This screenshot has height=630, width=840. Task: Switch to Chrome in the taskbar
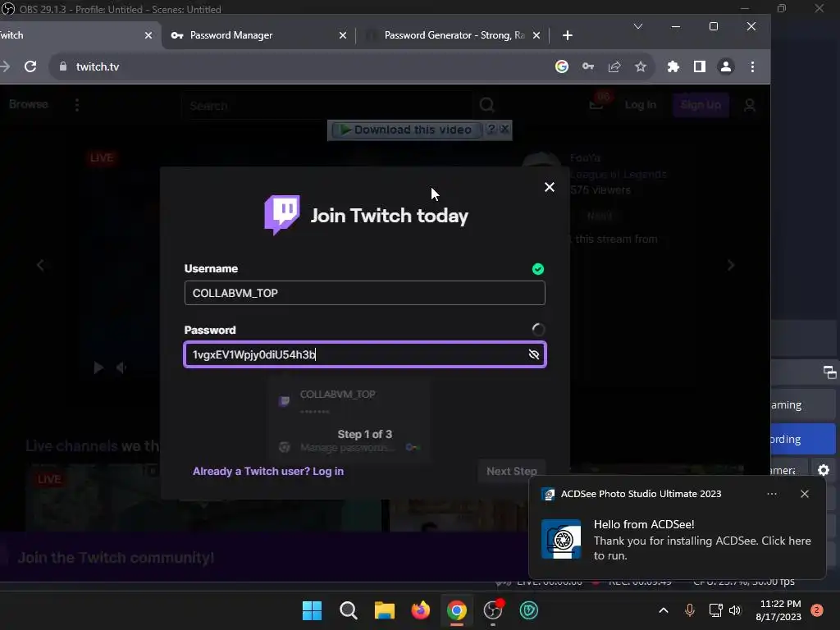[x=457, y=610]
